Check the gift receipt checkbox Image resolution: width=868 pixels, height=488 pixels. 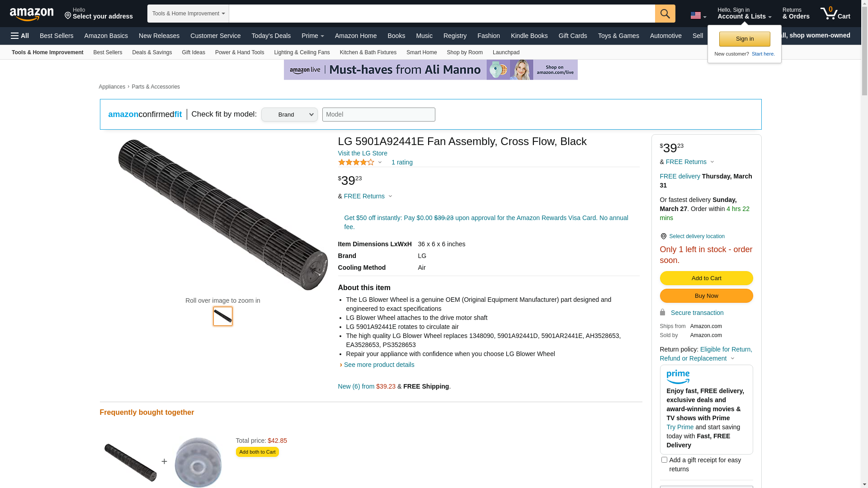pyautogui.click(x=664, y=460)
